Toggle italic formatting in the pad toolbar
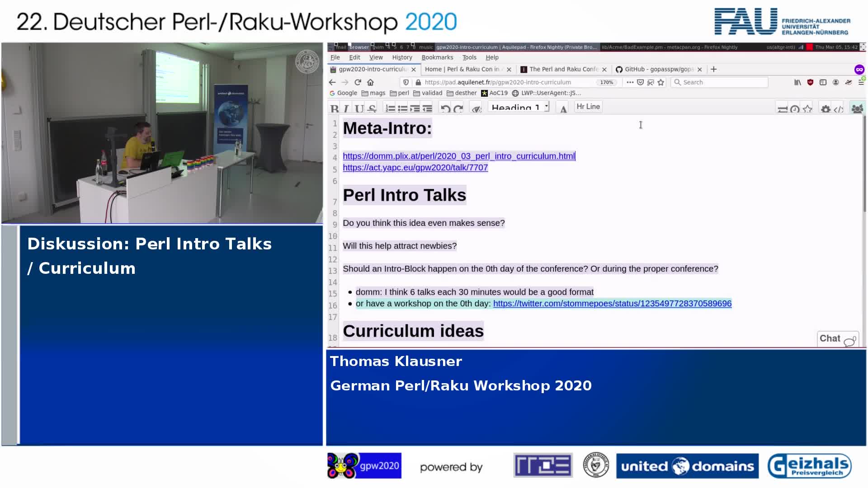Image resolution: width=868 pixels, height=488 pixels. click(346, 108)
